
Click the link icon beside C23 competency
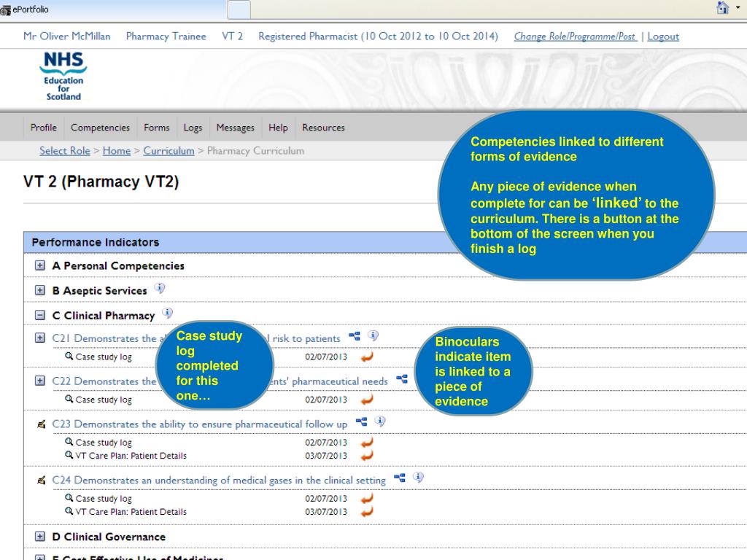click(x=362, y=422)
